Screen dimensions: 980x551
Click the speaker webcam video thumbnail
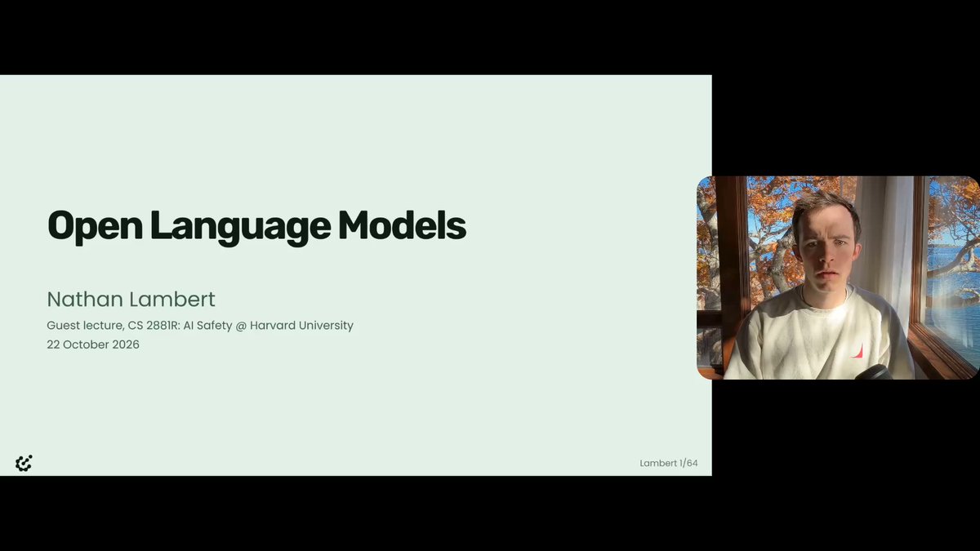(838, 278)
